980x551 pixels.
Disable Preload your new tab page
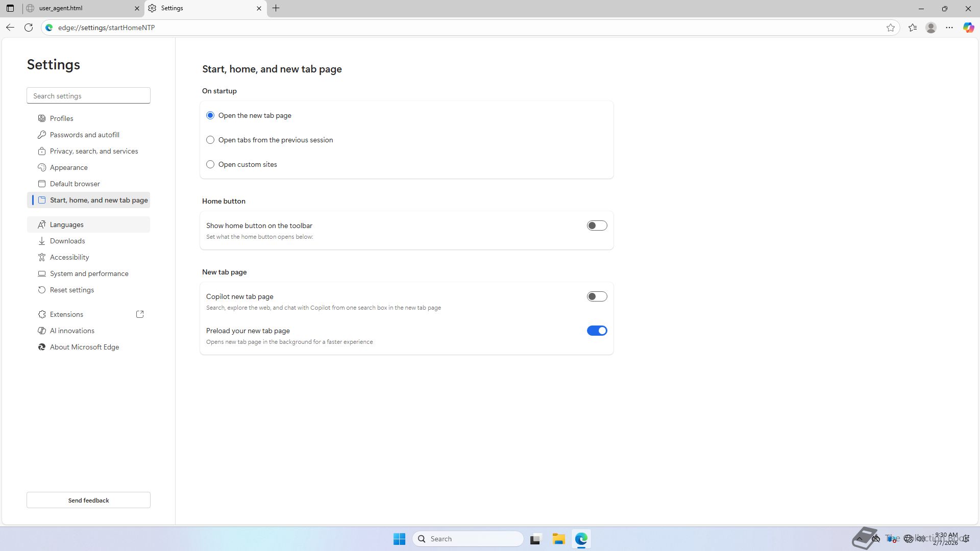pyautogui.click(x=597, y=331)
